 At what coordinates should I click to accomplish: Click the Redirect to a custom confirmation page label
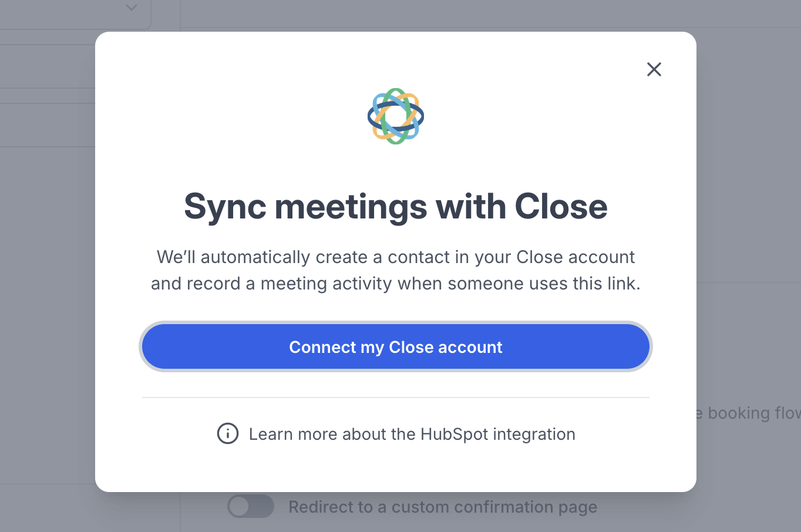pos(443,507)
